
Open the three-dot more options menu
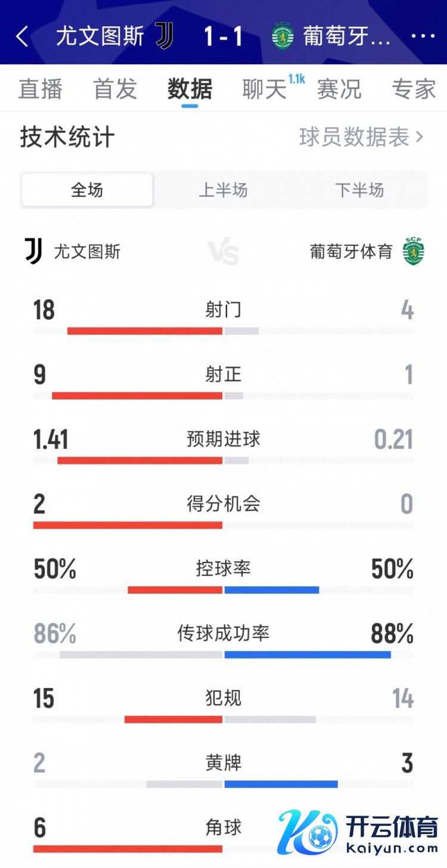tap(423, 37)
